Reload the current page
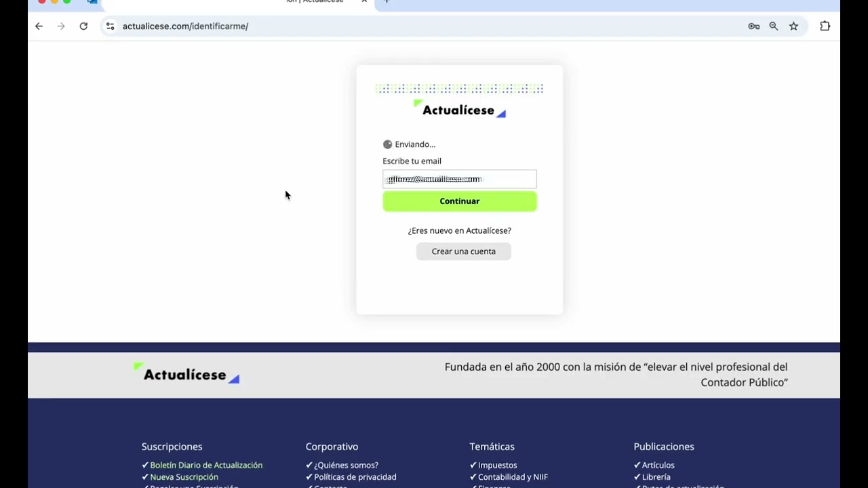This screenshot has height=488, width=868. [83, 26]
